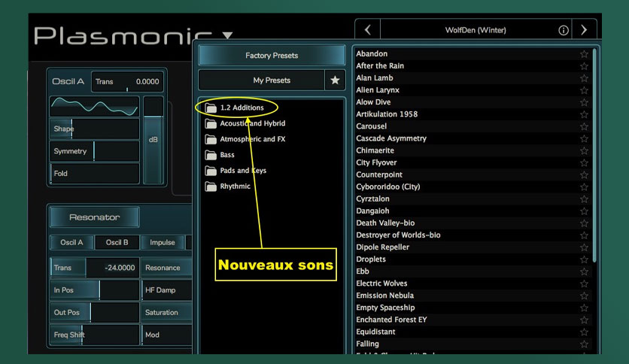Adjust the Oscil A Symmetry slider
The height and width of the screenshot is (364, 629).
tap(94, 151)
